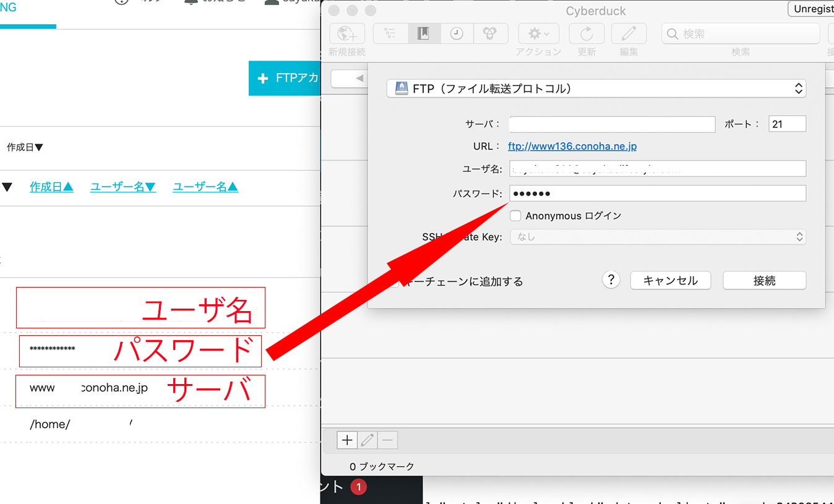Click the question mark help button
Viewport: 834px width, 504px height.
(611, 280)
